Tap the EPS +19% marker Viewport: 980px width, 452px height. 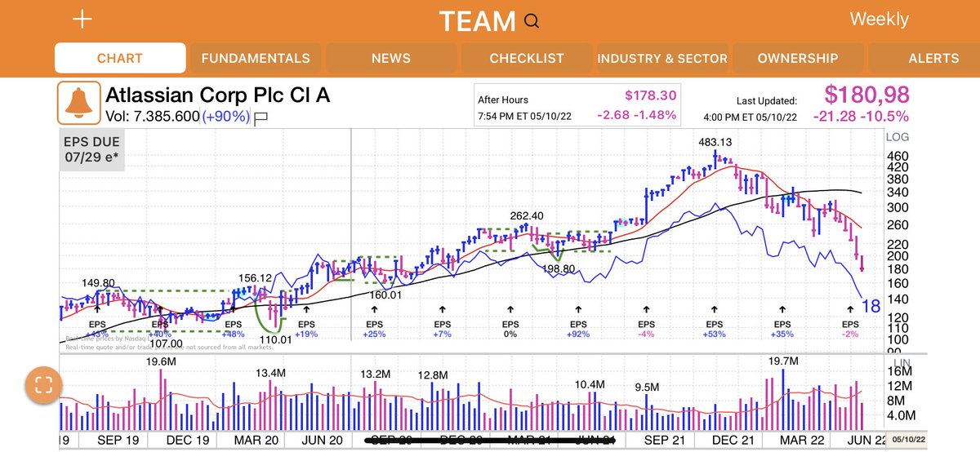tap(306, 329)
